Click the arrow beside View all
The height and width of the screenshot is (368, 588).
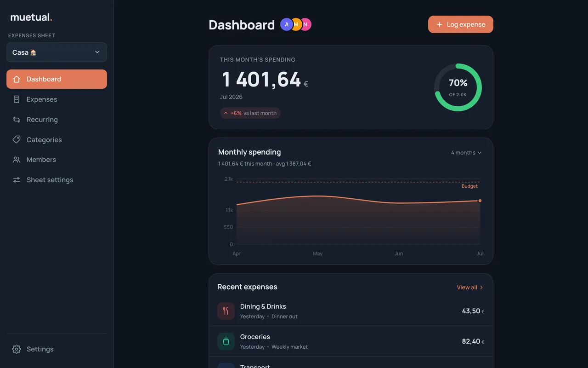point(481,287)
